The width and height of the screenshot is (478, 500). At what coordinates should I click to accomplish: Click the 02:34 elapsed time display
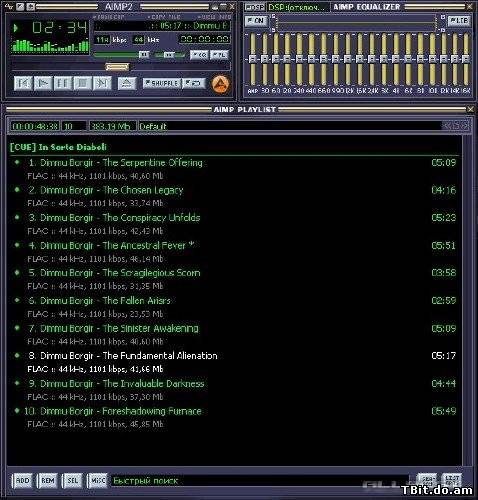[60, 28]
